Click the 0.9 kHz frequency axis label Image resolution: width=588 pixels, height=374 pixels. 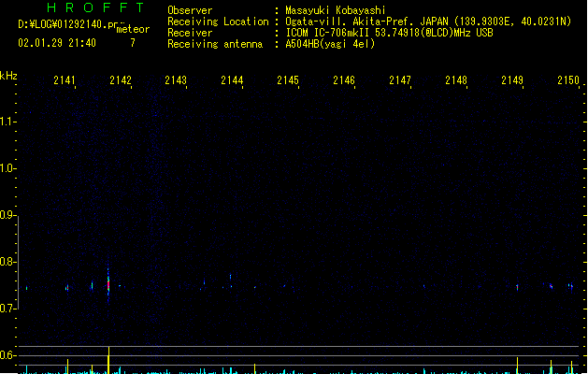[x=7, y=215]
